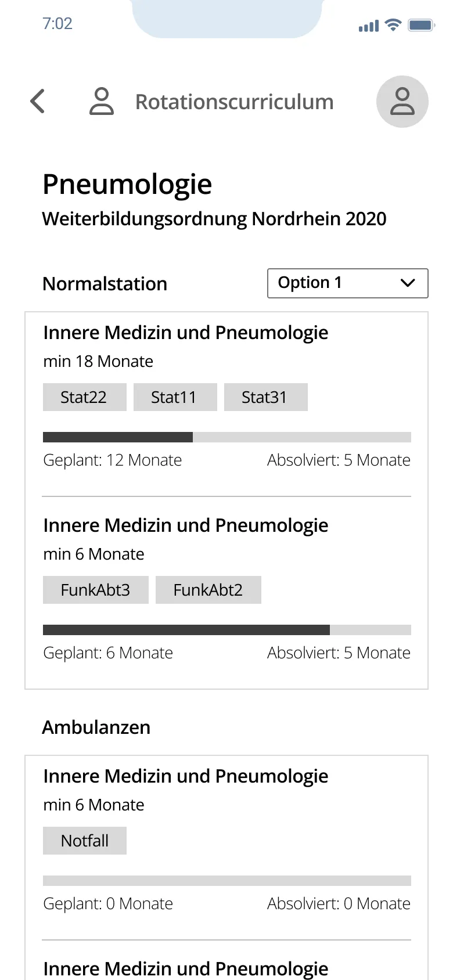Viewport: 453px width, 980px height.
Task: Click the FunkAbt 6-month progress bar
Action: tap(227, 630)
